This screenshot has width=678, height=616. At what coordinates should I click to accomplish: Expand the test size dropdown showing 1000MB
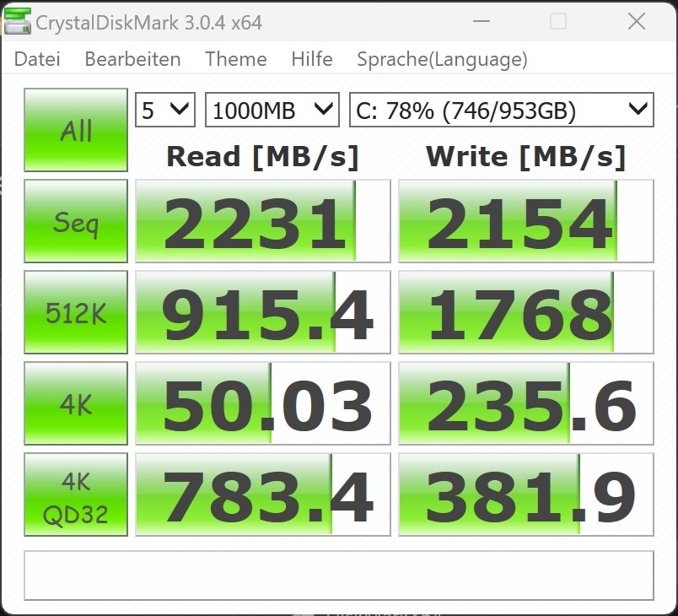(x=272, y=110)
